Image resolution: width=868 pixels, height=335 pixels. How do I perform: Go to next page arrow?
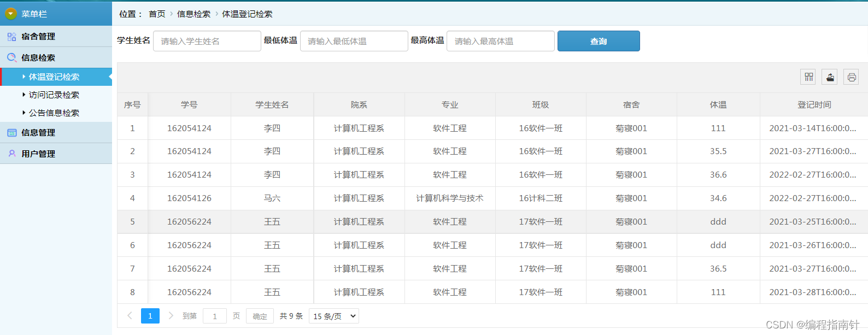coord(171,316)
